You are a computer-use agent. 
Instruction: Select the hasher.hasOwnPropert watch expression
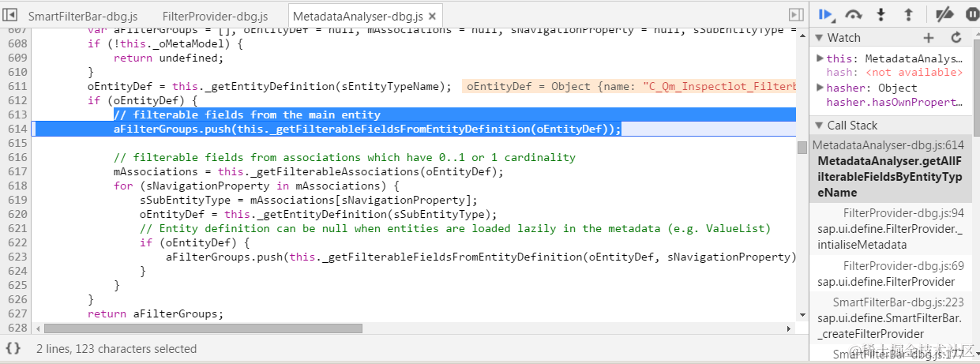(895, 102)
